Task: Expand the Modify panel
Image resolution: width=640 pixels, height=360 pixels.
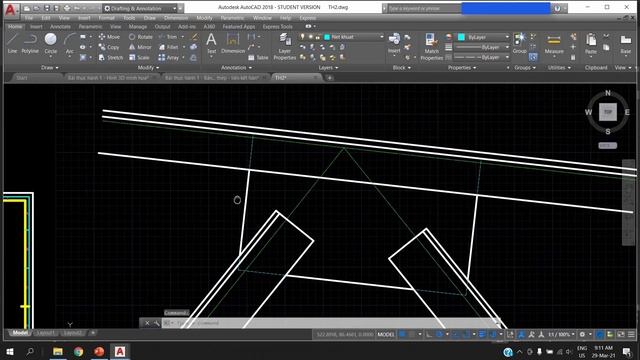Action: click(148, 68)
